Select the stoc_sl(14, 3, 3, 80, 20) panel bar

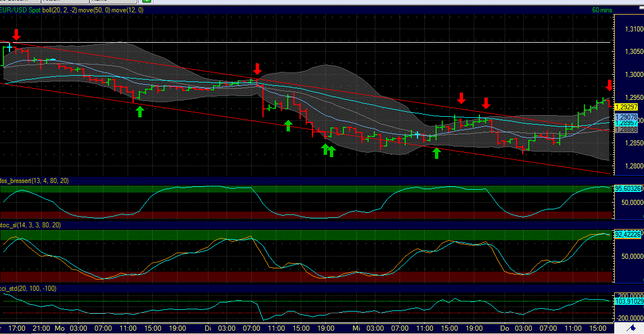tap(31, 226)
